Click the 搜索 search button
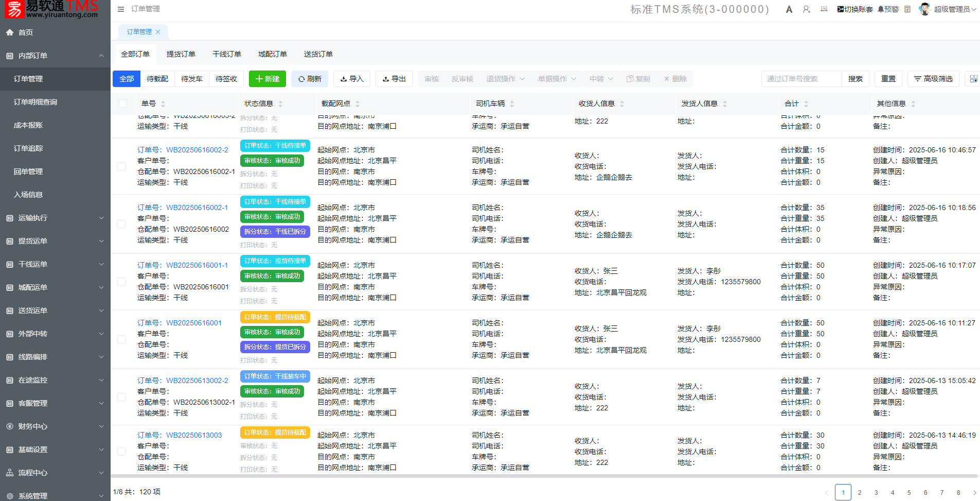This screenshot has height=501, width=980. (x=856, y=79)
